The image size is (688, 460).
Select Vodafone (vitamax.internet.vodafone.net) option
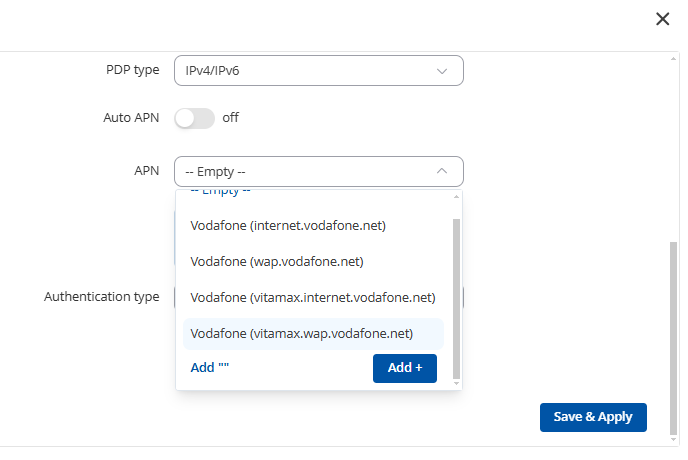click(313, 298)
